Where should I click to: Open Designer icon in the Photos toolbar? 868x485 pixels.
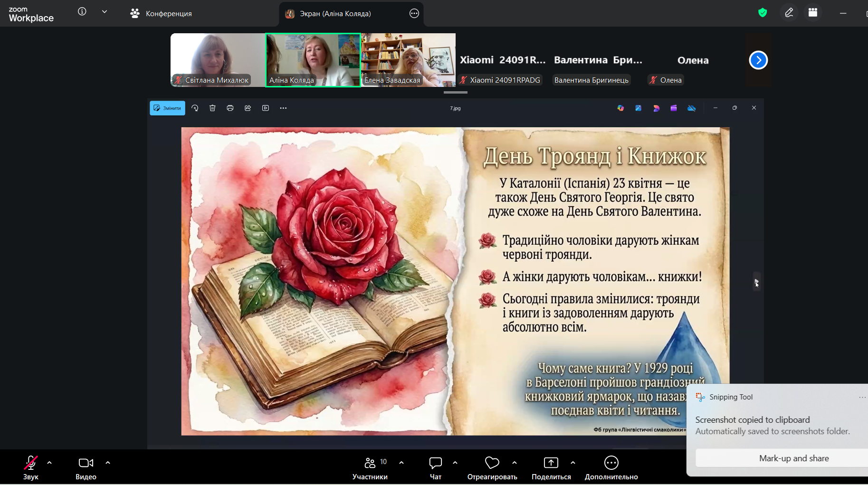[638, 108]
